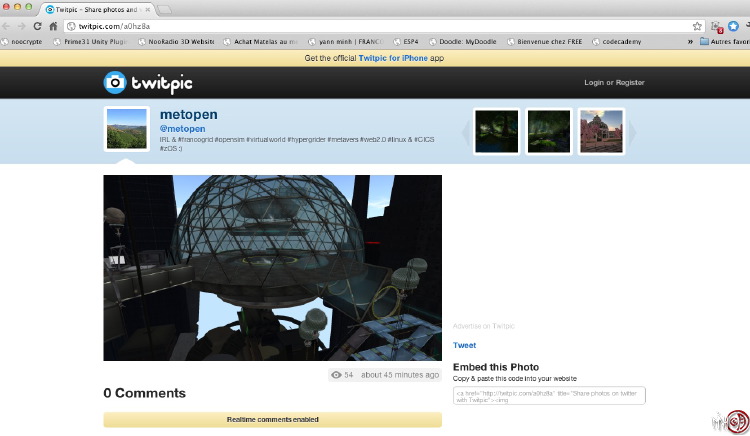Open the pink trees building thumbnail
The width and height of the screenshot is (750, 436).
[602, 131]
